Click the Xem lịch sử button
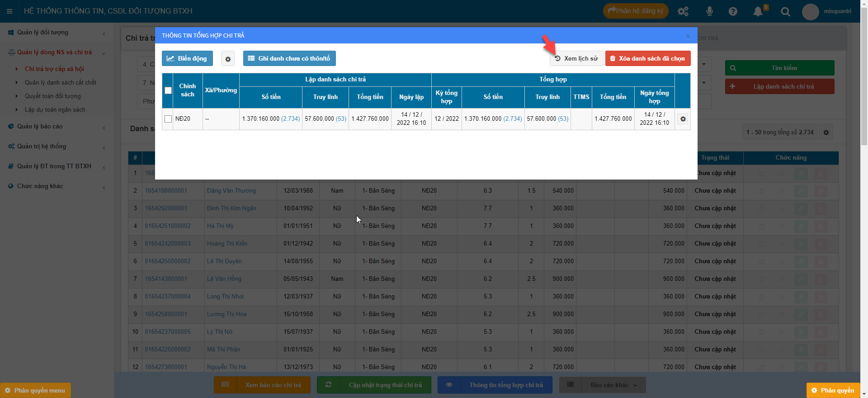Viewport: 868px width, 398px height. coord(576,58)
